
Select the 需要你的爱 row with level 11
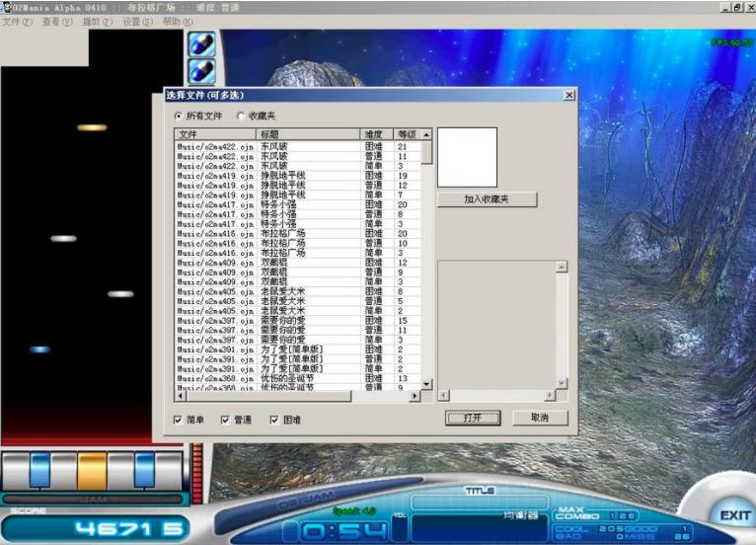298,330
